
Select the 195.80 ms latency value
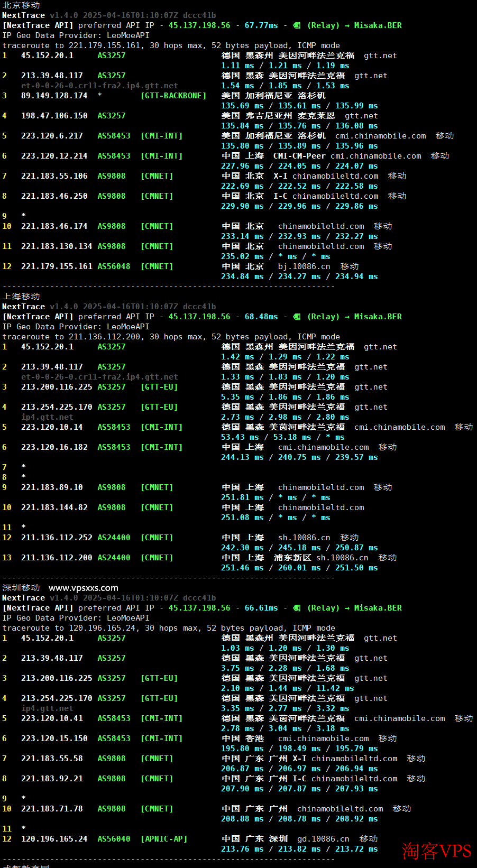tap(242, 749)
